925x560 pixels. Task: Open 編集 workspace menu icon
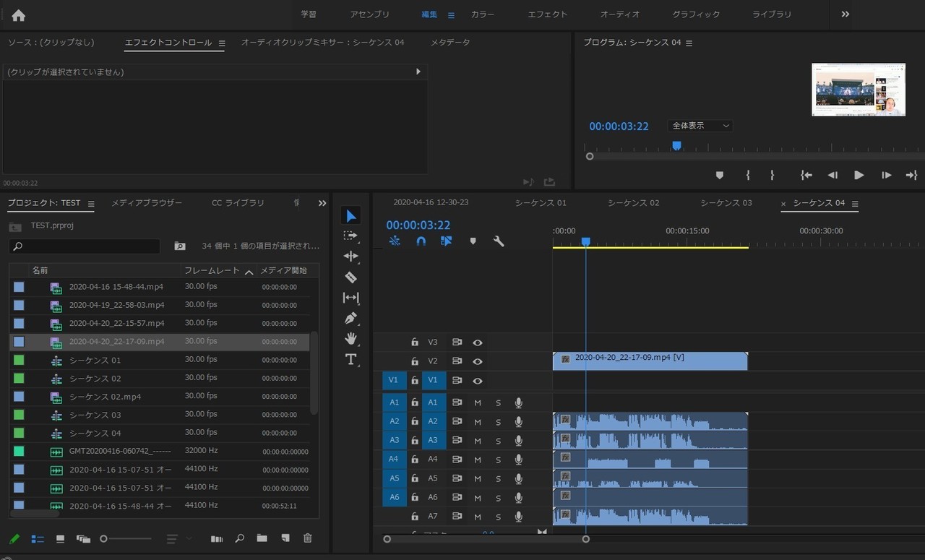[x=451, y=15]
